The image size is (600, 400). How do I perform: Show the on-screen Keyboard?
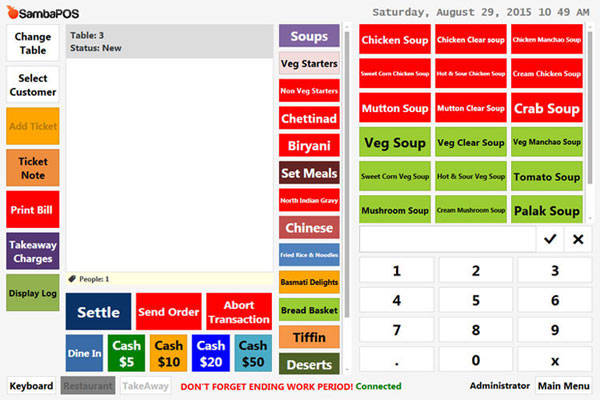coord(32,386)
